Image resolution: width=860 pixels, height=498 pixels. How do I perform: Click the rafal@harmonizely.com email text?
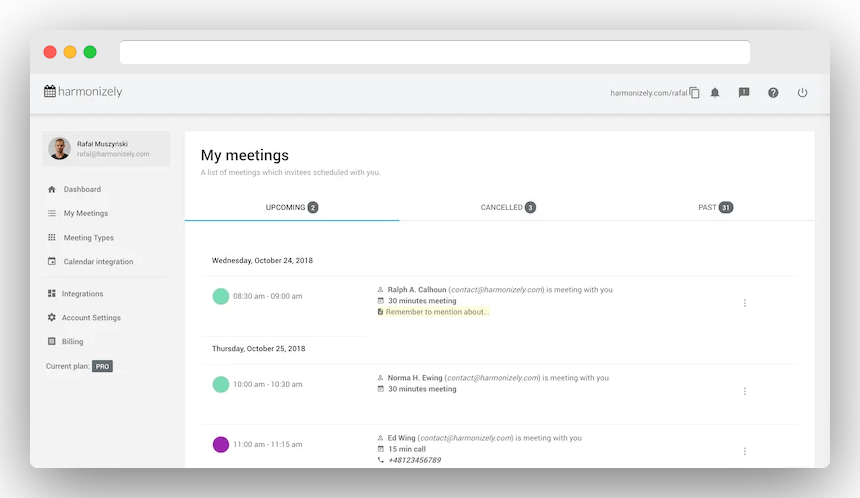[x=113, y=154]
